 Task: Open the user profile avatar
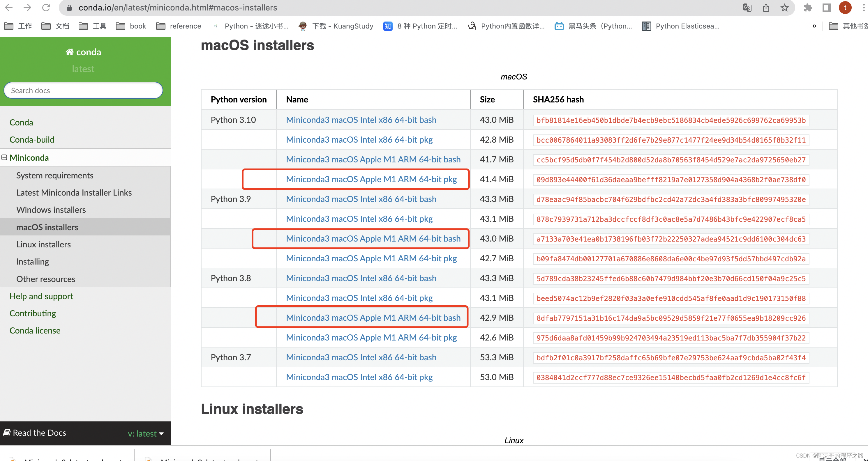point(845,7)
